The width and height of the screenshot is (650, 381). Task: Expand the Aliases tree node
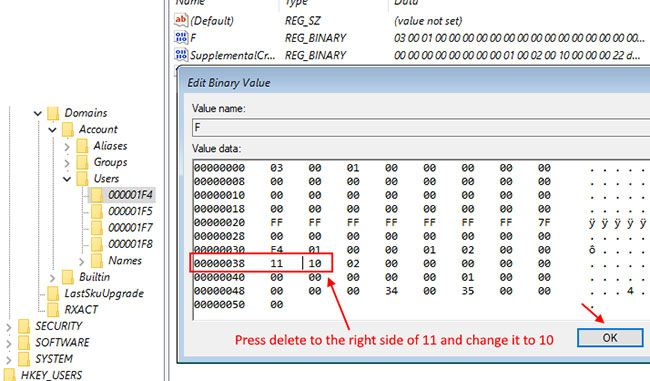(x=67, y=146)
